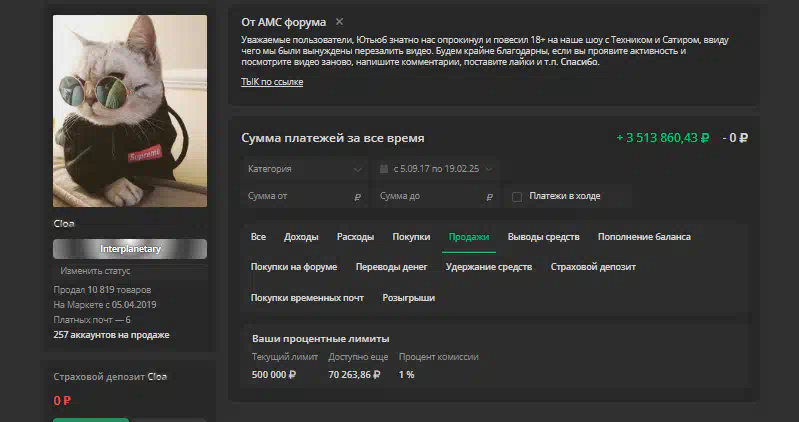Open the Страховой депозит tab

tap(593, 267)
